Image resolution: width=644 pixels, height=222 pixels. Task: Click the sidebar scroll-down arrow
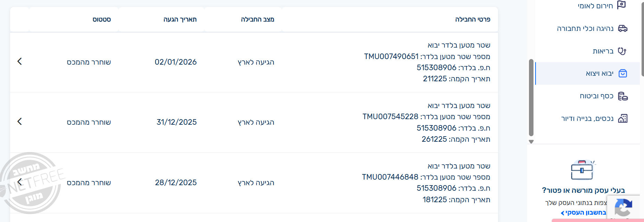click(x=531, y=142)
